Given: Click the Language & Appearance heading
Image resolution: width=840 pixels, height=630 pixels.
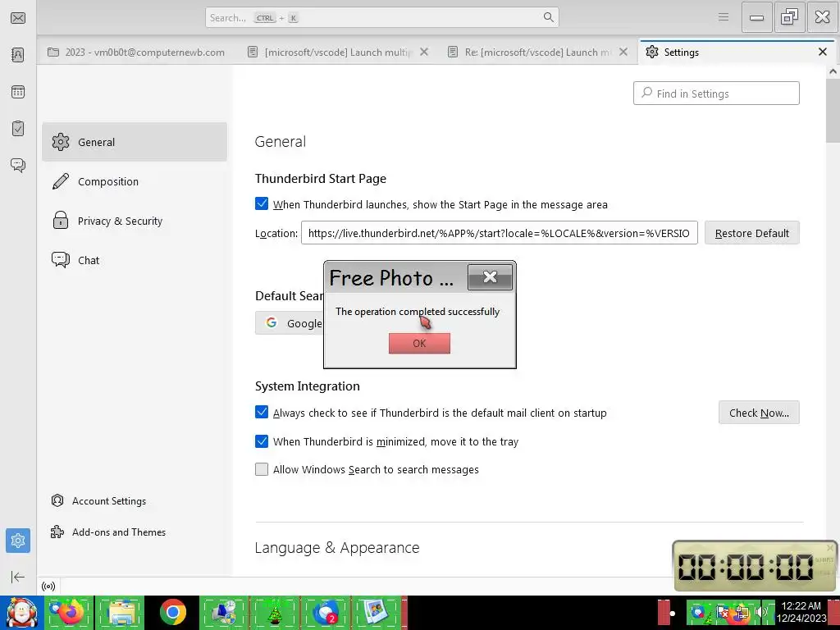Looking at the screenshot, I should pyautogui.click(x=337, y=547).
